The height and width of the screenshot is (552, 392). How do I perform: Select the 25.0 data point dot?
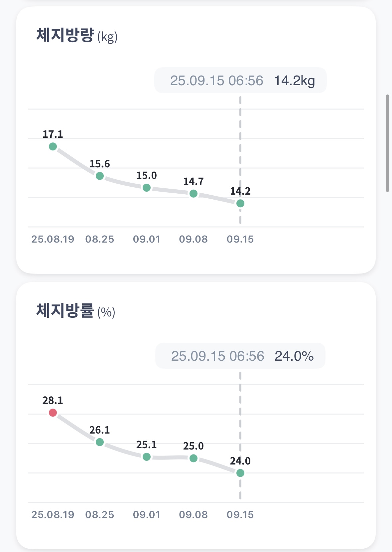194,458
